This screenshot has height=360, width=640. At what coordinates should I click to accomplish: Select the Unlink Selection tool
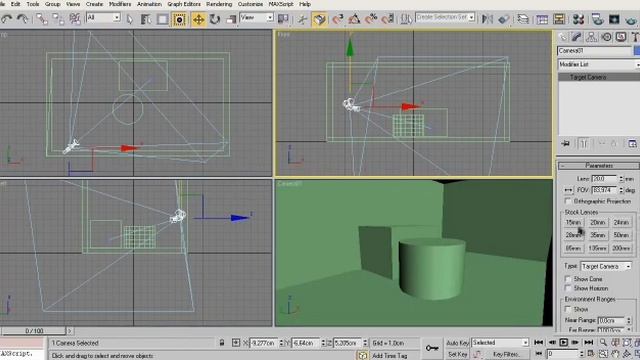(x=58, y=19)
